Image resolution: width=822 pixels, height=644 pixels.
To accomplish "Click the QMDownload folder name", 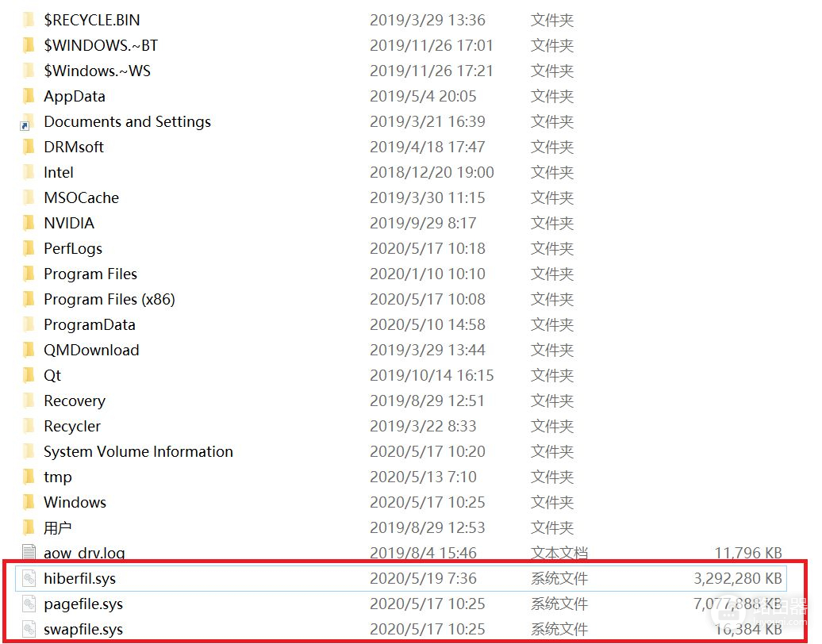I will (x=91, y=350).
